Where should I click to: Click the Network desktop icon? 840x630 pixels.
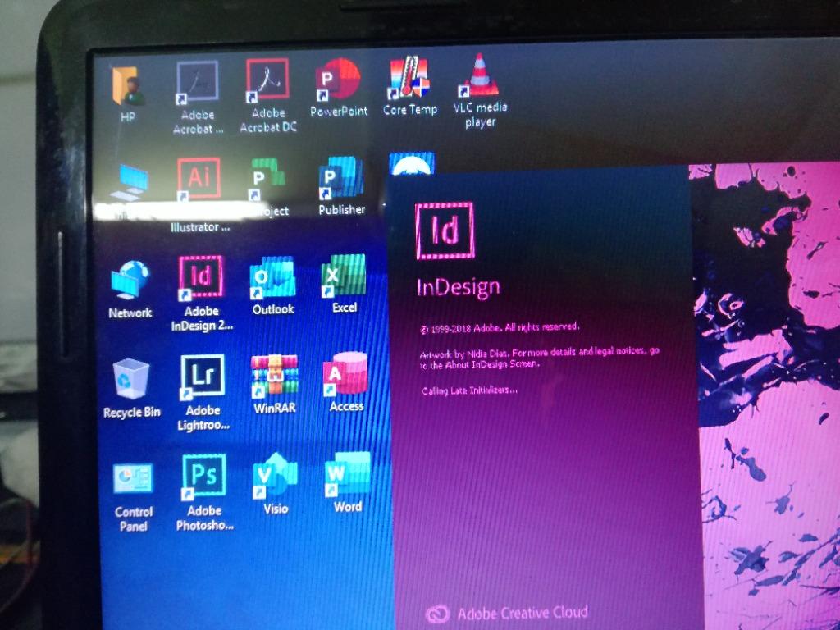tap(130, 281)
